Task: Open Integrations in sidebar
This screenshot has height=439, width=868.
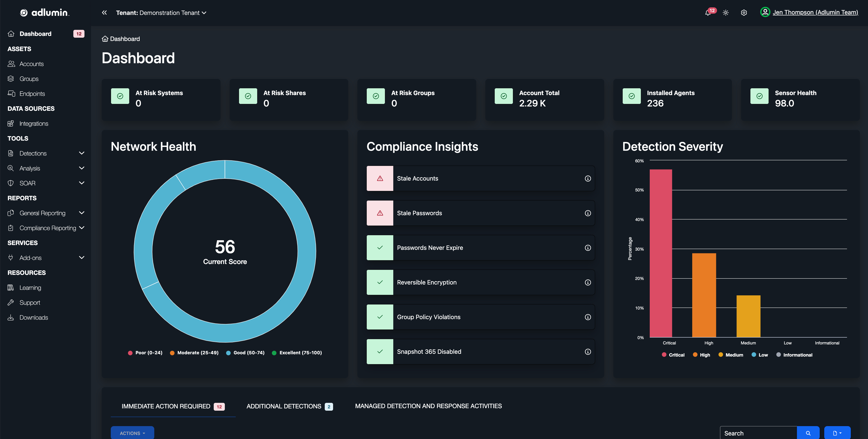Action: (34, 124)
